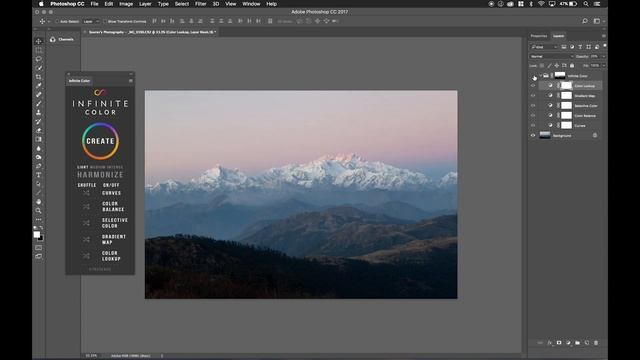
Task: Click the CREATE button
Action: (100, 141)
